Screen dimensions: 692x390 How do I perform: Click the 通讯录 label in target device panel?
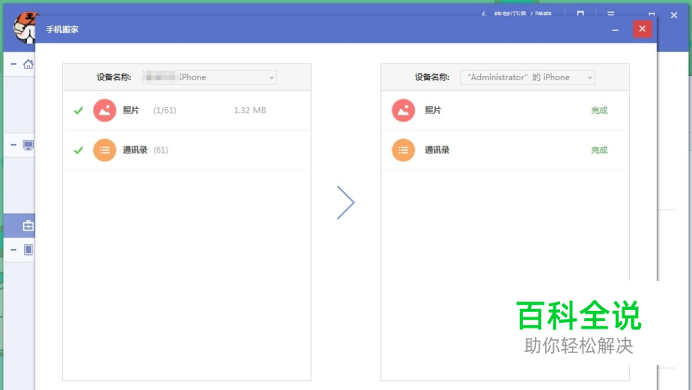[x=437, y=150]
